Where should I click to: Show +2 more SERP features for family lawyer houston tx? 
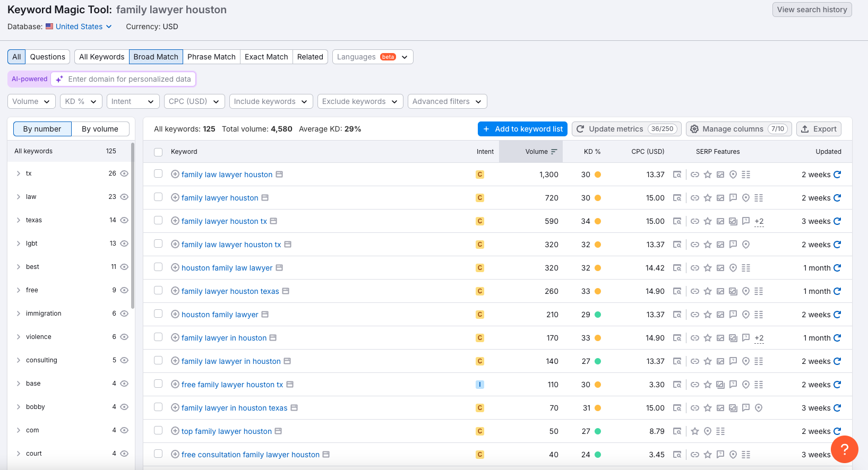coord(759,222)
